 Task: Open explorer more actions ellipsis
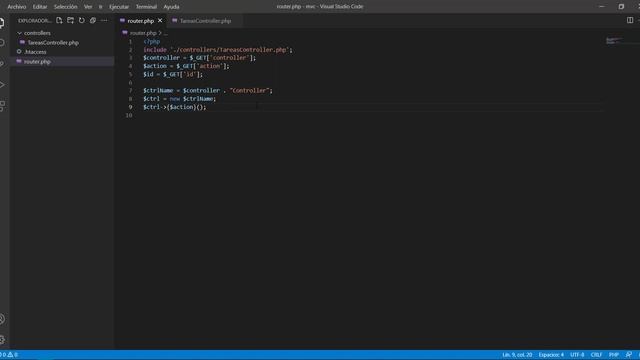[104, 20]
